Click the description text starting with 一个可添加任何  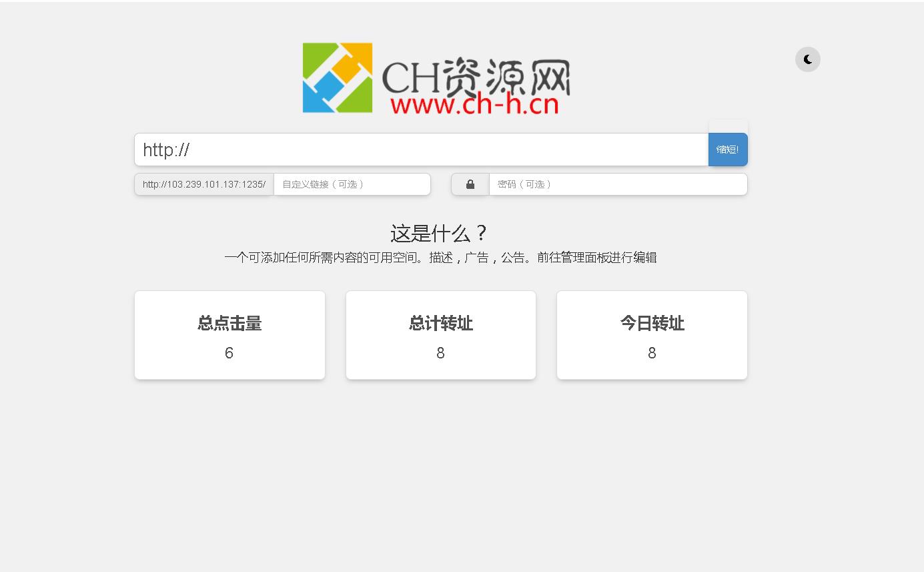pos(440,258)
